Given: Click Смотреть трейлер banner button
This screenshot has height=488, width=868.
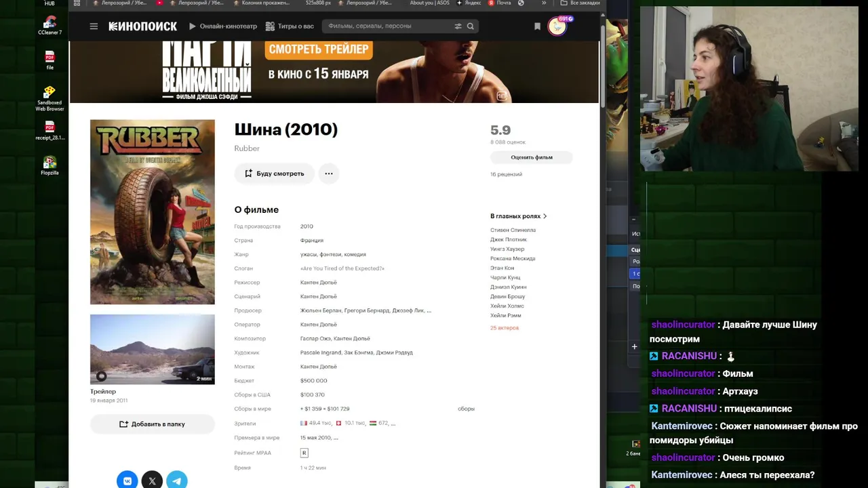Looking at the screenshot, I should (x=319, y=49).
